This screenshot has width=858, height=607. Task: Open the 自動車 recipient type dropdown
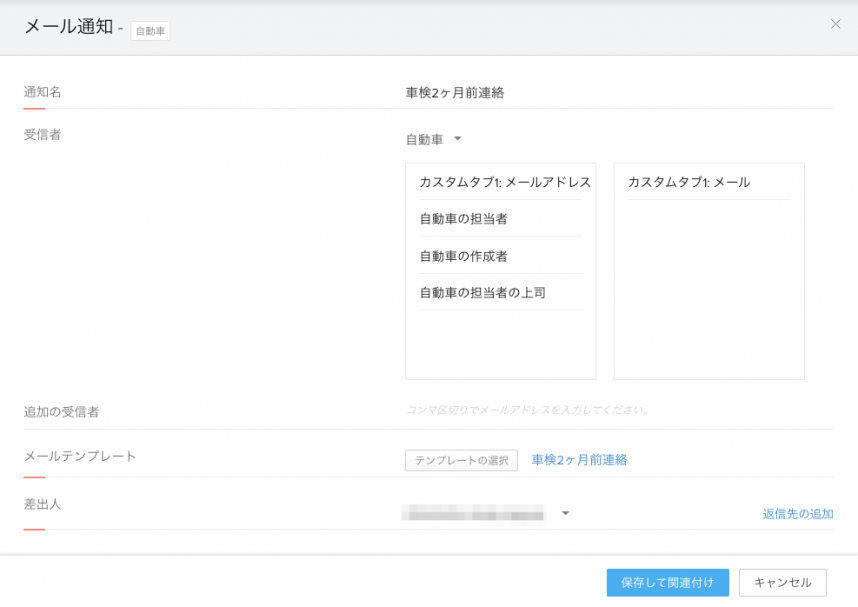tap(434, 140)
